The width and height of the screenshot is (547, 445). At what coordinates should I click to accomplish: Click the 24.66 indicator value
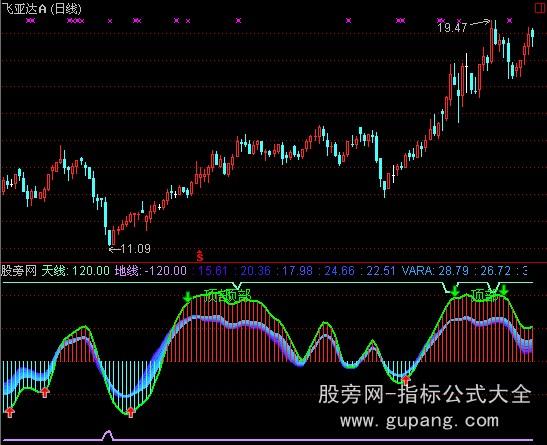(339, 271)
